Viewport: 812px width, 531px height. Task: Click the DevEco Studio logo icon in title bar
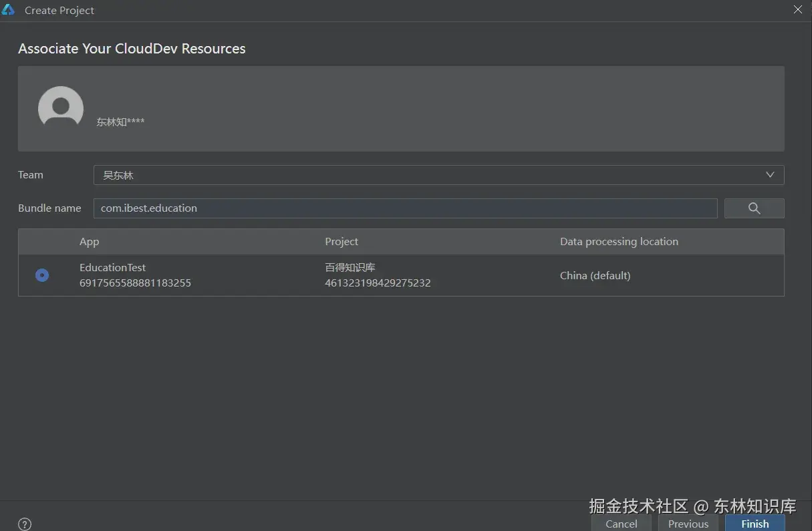point(8,10)
